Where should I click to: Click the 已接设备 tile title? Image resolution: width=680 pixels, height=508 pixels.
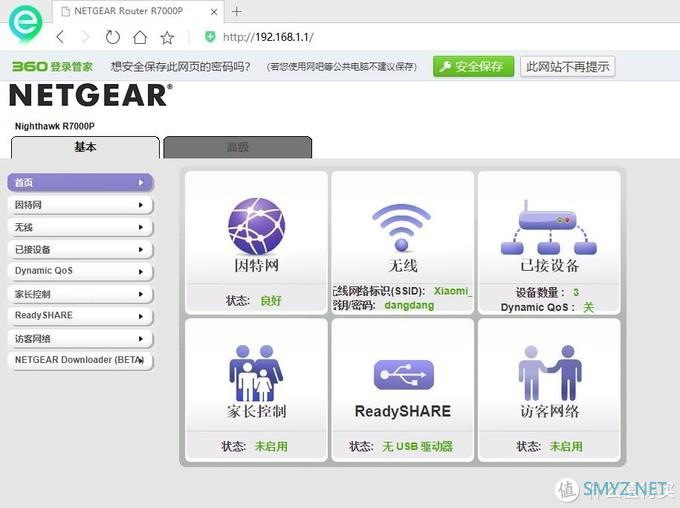pyautogui.click(x=549, y=265)
